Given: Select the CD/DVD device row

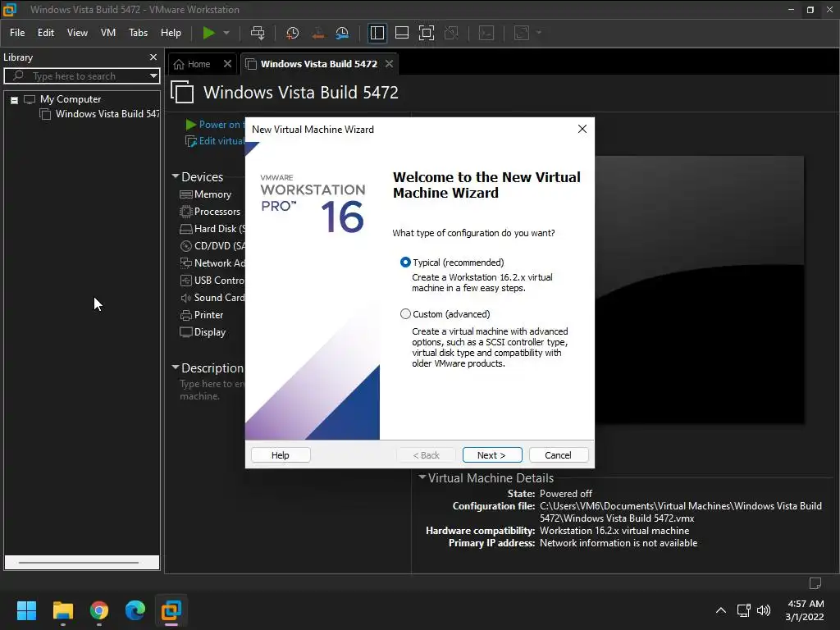Looking at the screenshot, I should 212,246.
